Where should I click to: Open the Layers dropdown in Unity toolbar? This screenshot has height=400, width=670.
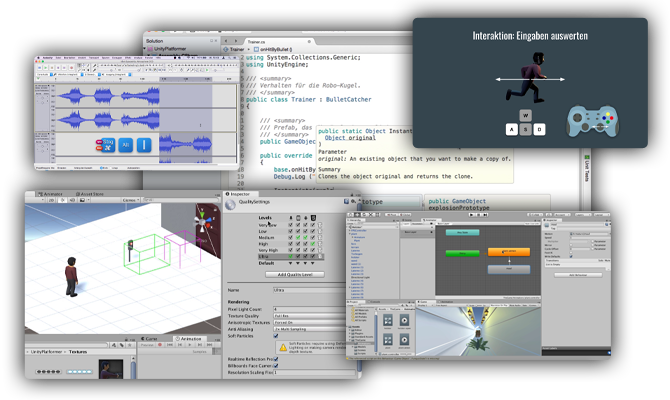click(x=582, y=215)
